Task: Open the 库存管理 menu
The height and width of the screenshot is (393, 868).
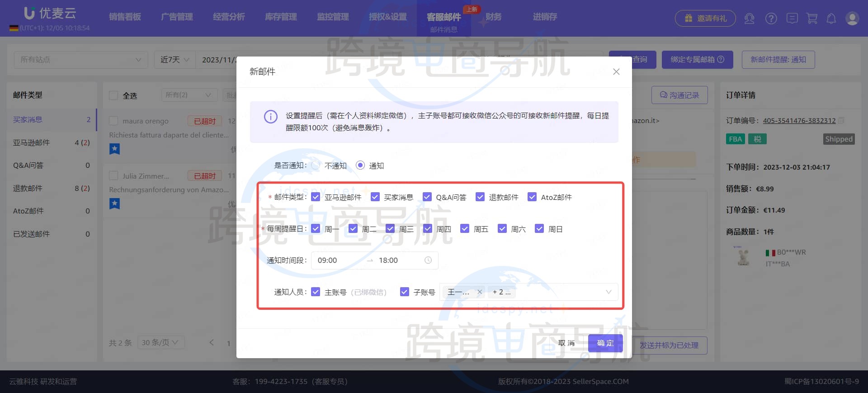Action: (281, 17)
